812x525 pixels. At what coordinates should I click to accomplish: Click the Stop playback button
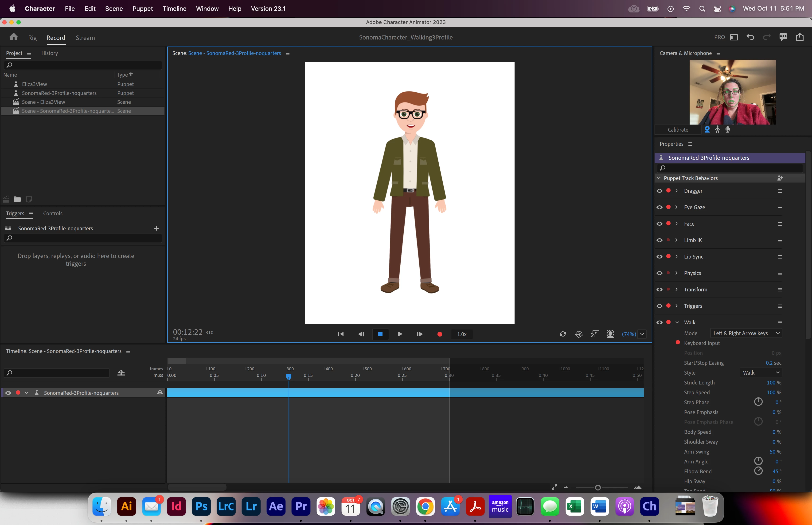click(380, 334)
